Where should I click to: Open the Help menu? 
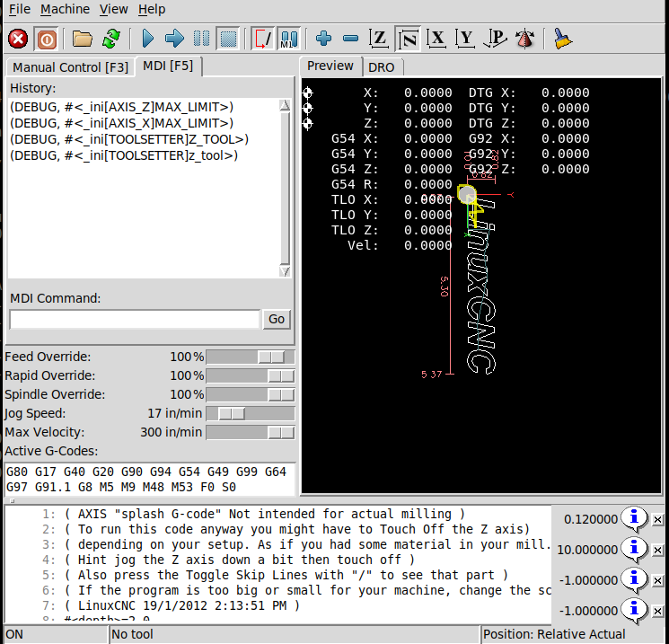click(x=152, y=9)
